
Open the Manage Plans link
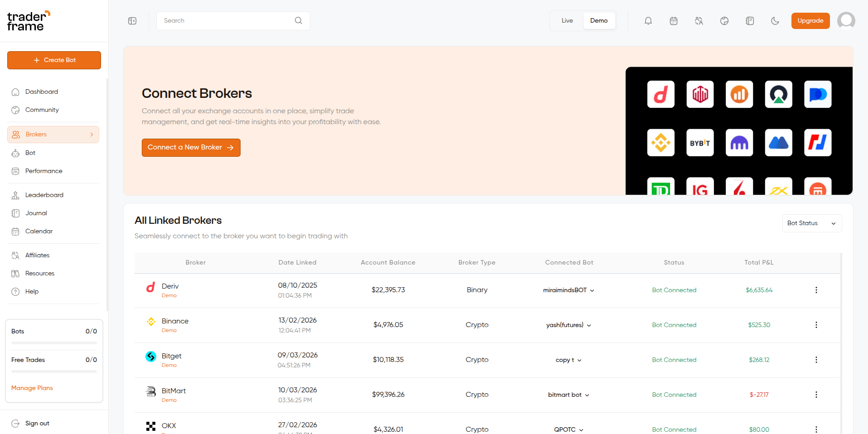point(32,388)
